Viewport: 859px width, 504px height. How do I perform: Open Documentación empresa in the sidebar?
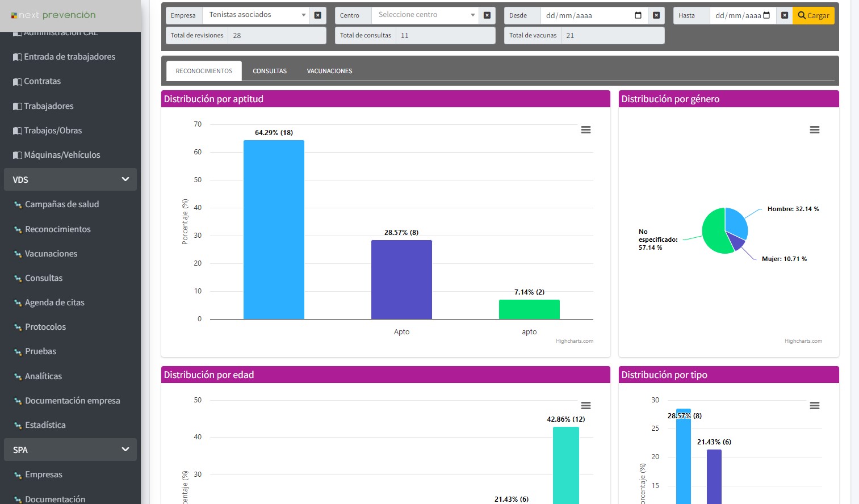pos(73,401)
